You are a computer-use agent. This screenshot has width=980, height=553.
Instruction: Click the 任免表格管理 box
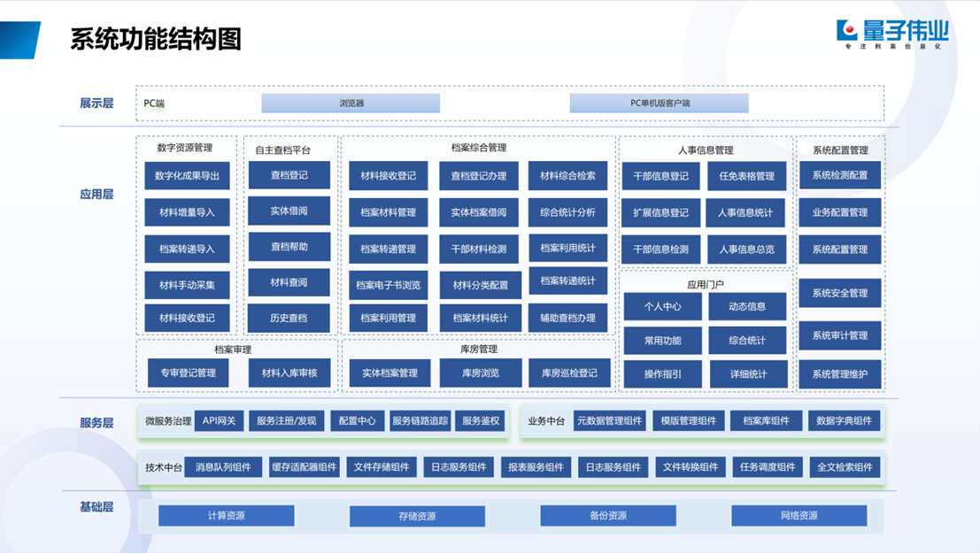(x=747, y=176)
